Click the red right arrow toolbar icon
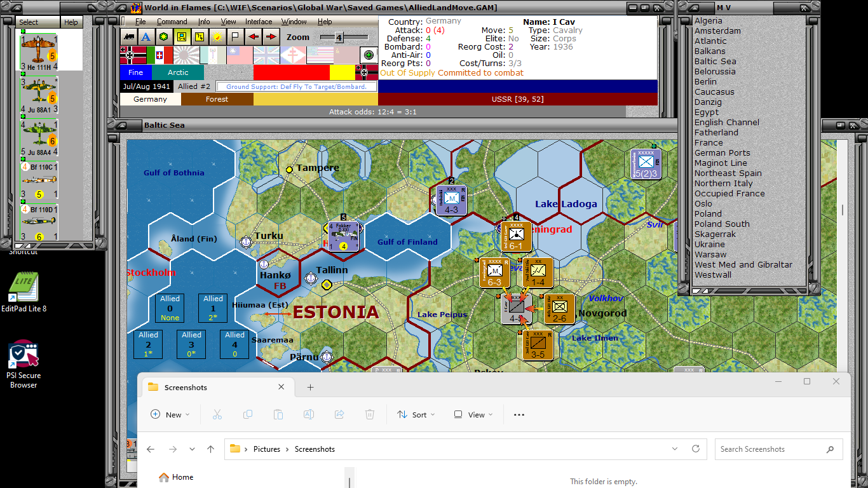The height and width of the screenshot is (488, 868). pos(271,37)
